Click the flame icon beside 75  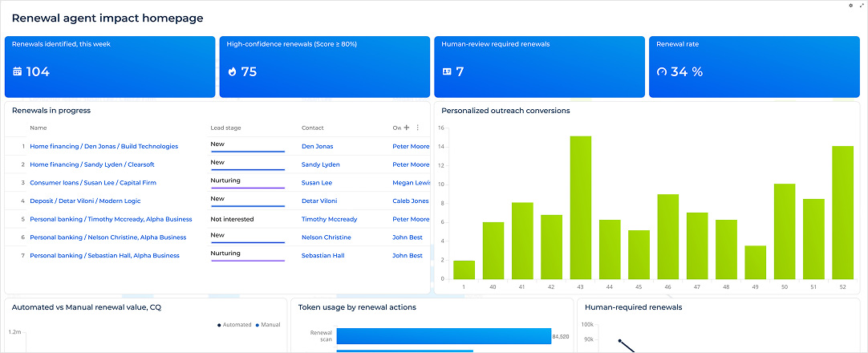(x=232, y=71)
